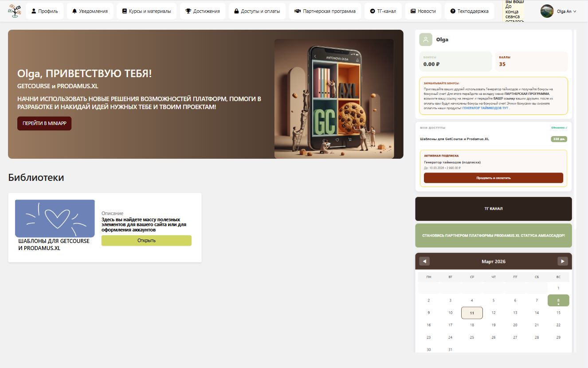Open Уведомления from the top navigation
This screenshot has height=368, width=588.
click(90, 11)
